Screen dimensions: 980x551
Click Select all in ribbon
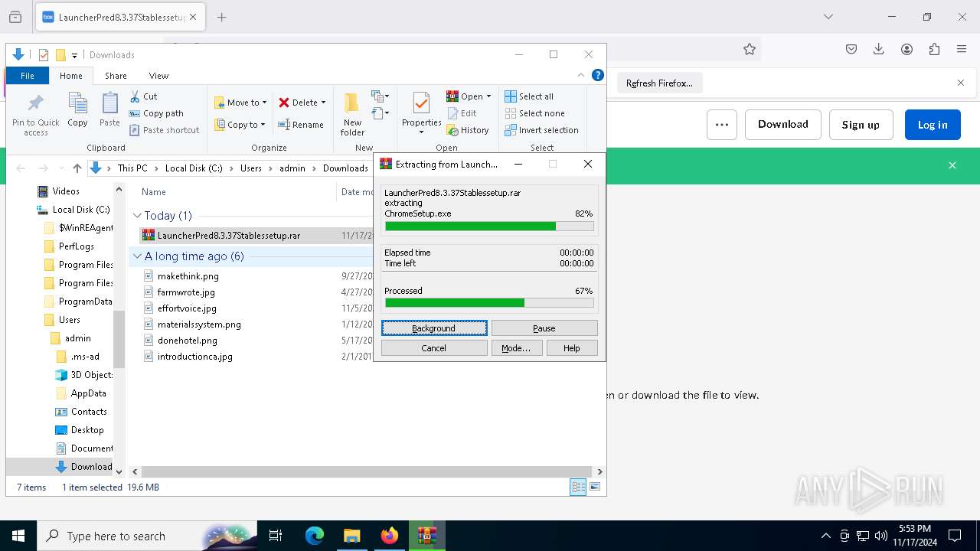529,96
